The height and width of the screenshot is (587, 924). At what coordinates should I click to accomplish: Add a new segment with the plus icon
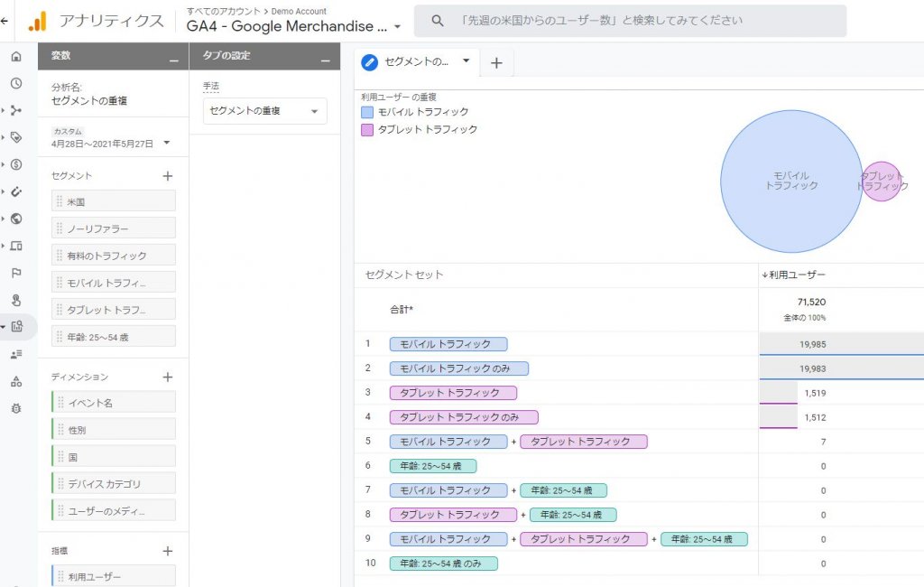[168, 176]
